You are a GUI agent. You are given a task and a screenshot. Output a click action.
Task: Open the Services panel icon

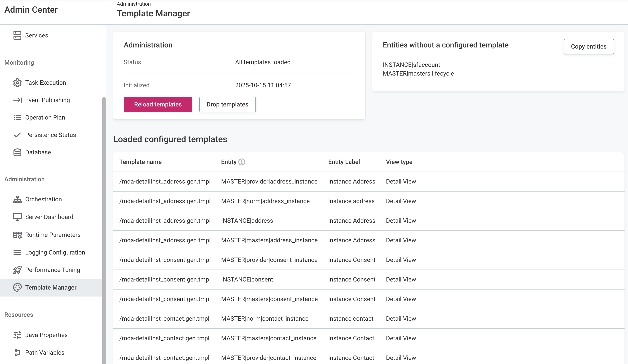pyautogui.click(x=17, y=35)
